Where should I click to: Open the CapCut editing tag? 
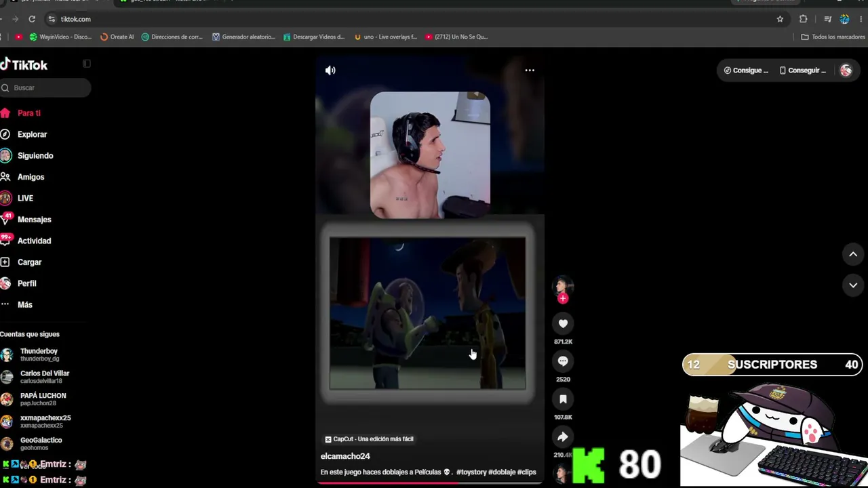pyautogui.click(x=369, y=439)
